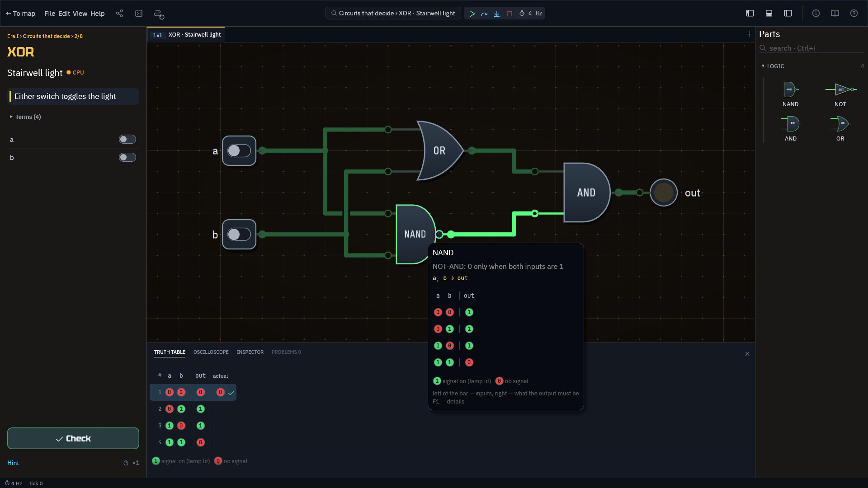Image resolution: width=868 pixels, height=488 pixels.
Task: Stop simulation with the red square
Action: (509, 14)
